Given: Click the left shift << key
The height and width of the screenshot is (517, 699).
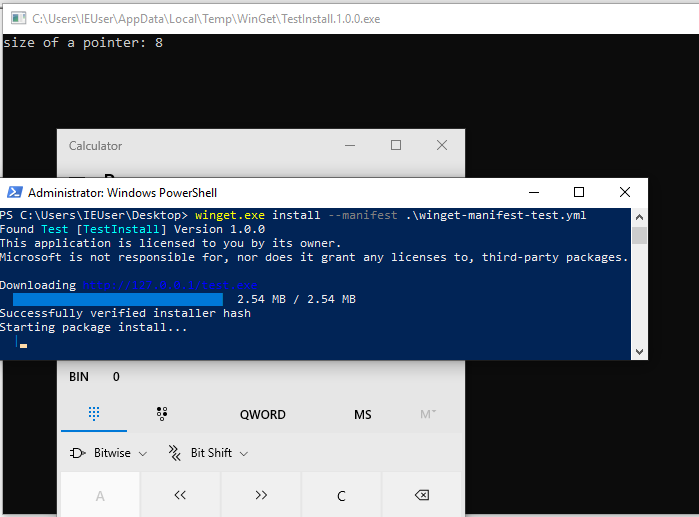Looking at the screenshot, I should click(x=180, y=495).
